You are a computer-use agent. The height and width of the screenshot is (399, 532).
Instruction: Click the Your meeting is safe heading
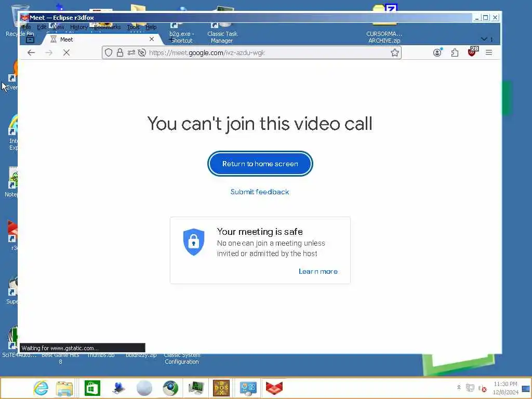(x=260, y=232)
